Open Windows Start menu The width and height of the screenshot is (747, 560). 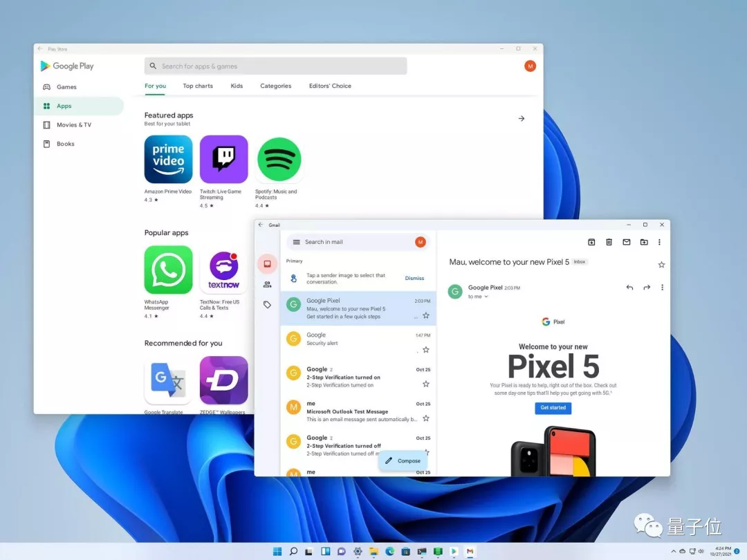tap(277, 552)
